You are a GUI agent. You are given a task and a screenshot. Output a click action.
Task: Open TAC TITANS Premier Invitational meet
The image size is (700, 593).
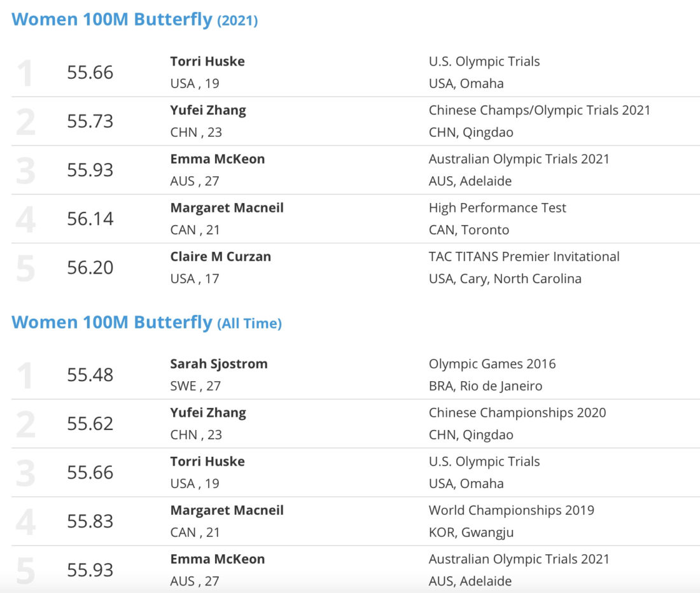[524, 256]
